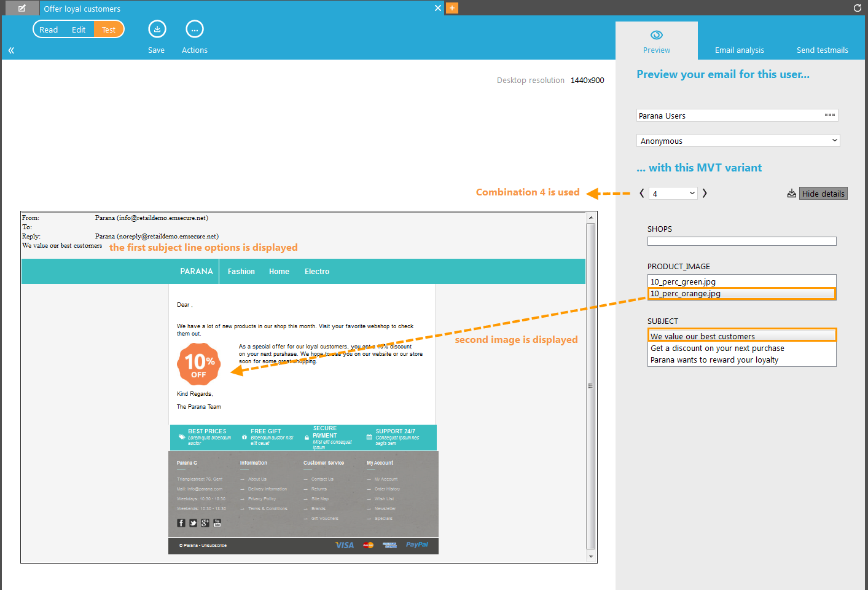Open the Anonymous user dropdown
This screenshot has height=590, width=868.
[738, 141]
